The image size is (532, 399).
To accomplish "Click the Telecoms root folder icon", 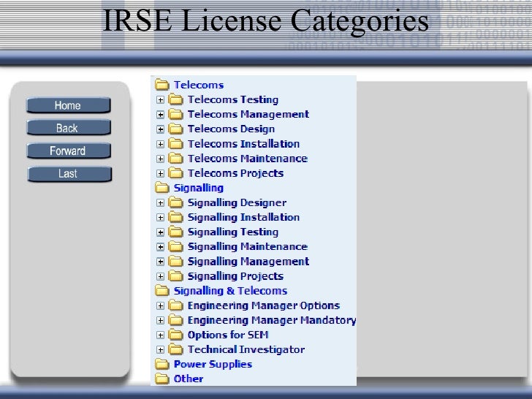I will tap(161, 85).
